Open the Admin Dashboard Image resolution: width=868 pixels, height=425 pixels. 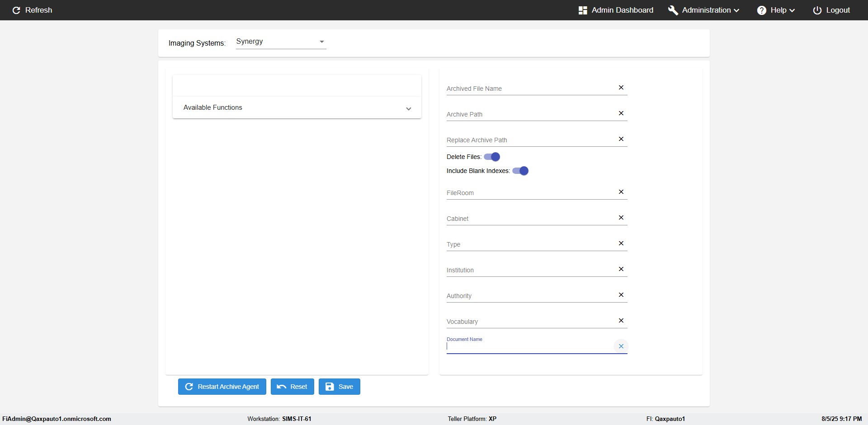pyautogui.click(x=616, y=10)
